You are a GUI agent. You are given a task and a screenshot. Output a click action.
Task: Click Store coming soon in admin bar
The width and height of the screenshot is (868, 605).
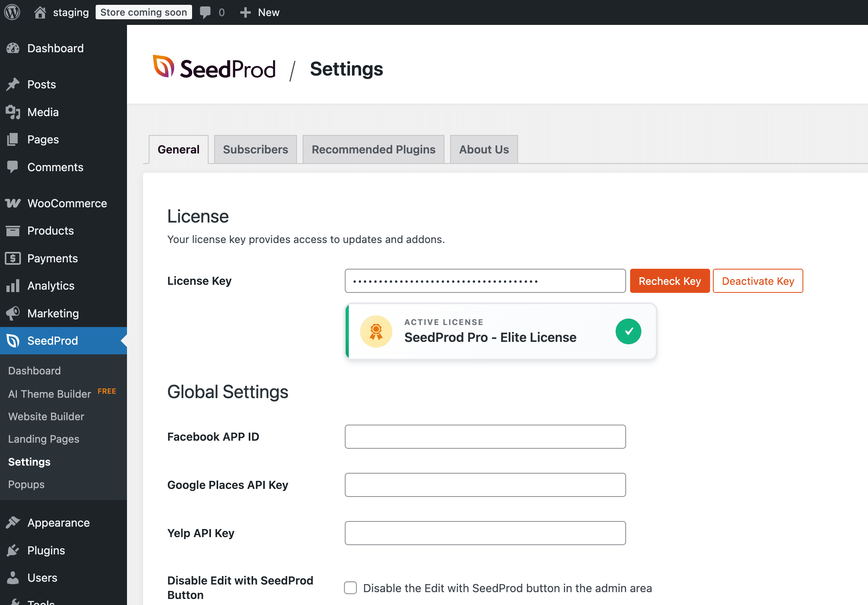coord(143,12)
